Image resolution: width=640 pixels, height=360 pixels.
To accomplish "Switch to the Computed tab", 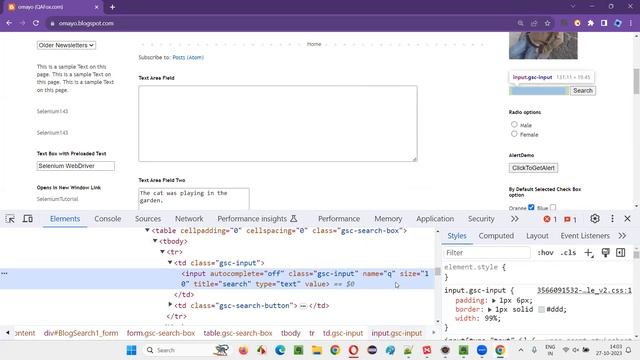I will pos(496,236).
